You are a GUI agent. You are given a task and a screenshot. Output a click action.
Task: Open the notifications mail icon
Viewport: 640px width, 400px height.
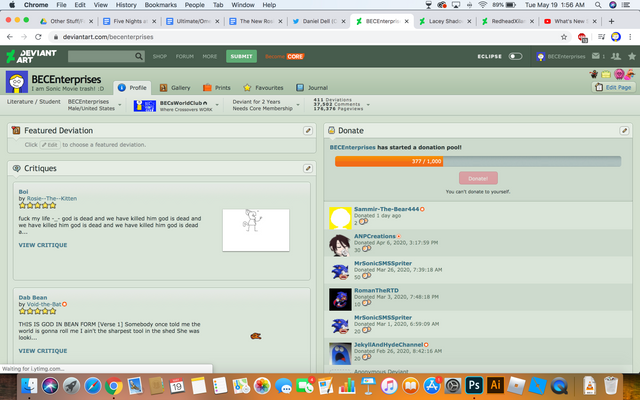pyautogui.click(x=596, y=56)
